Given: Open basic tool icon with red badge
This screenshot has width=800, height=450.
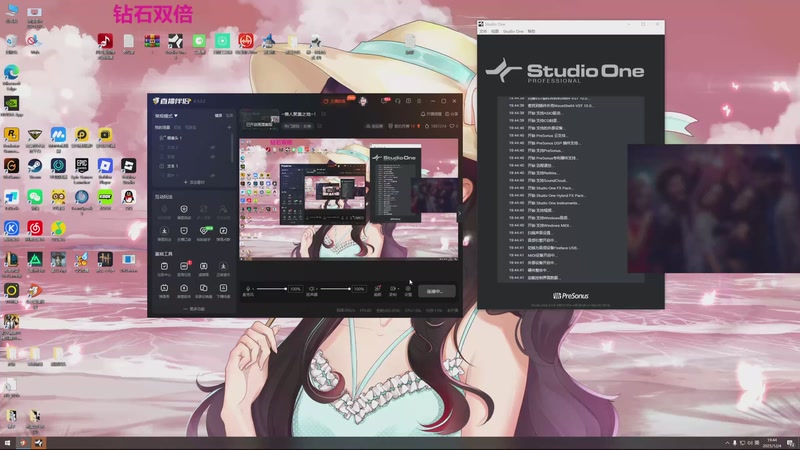Looking at the screenshot, I should [184, 268].
